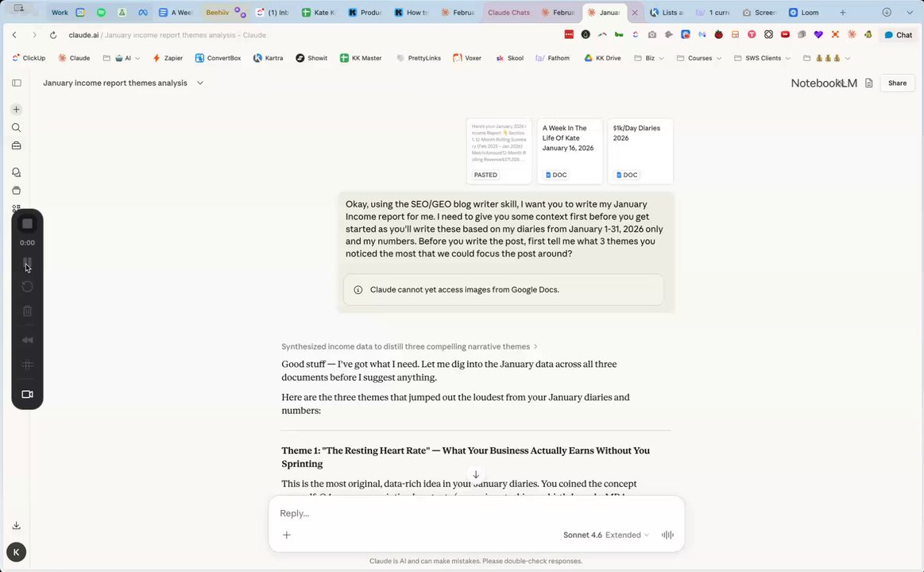Switch to the Claude Chats browser tab

[x=508, y=13]
